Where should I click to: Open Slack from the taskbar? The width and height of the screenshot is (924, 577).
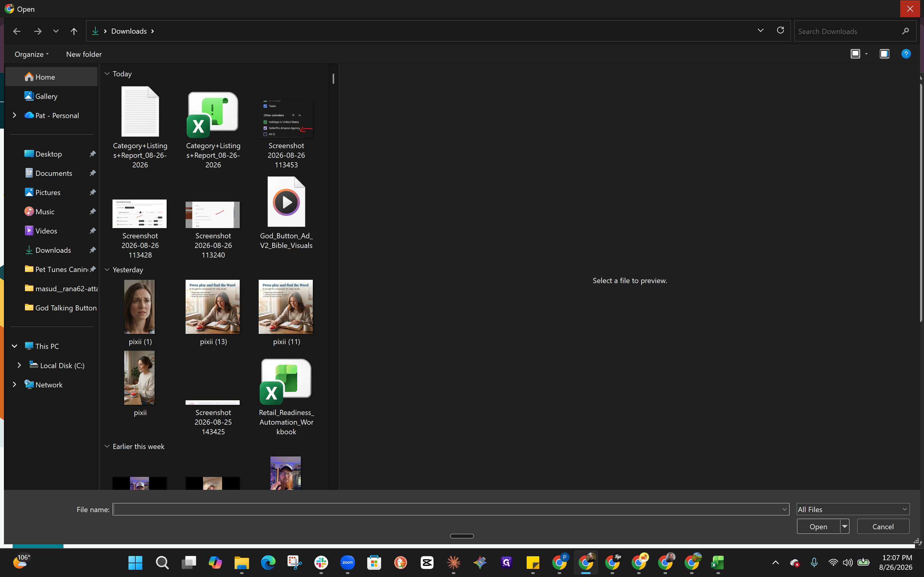pos(321,563)
